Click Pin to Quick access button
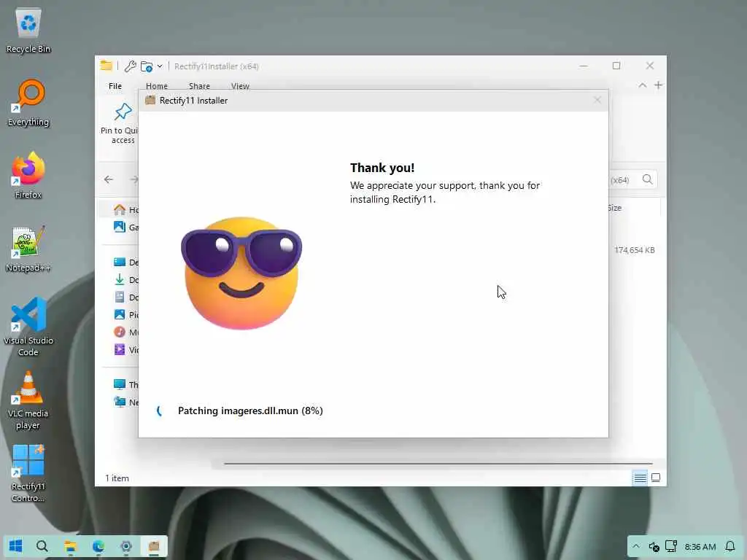 120,122
